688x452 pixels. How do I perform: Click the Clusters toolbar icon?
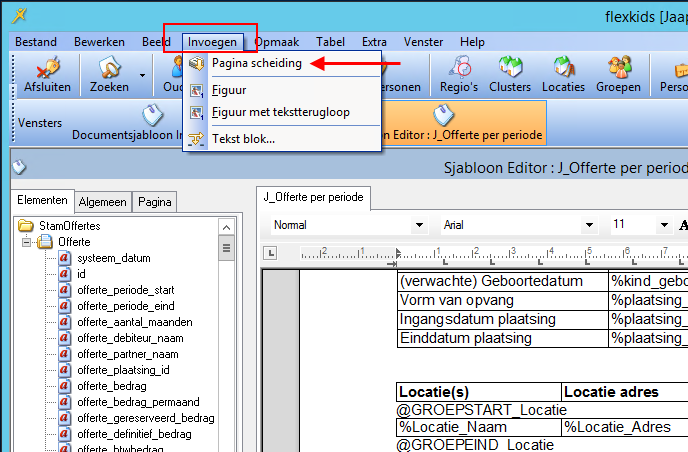511,76
